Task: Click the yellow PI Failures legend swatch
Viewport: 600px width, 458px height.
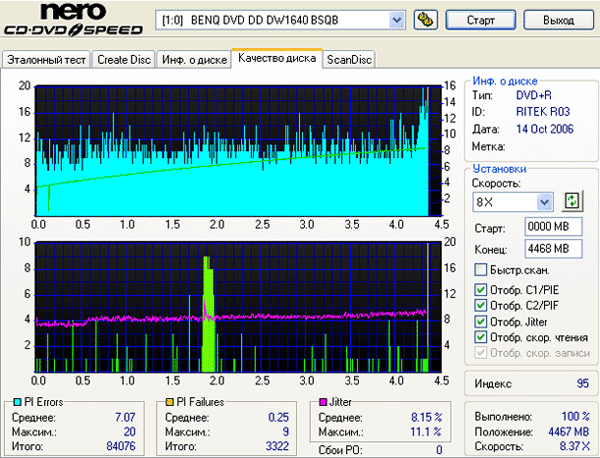Action: [x=170, y=402]
